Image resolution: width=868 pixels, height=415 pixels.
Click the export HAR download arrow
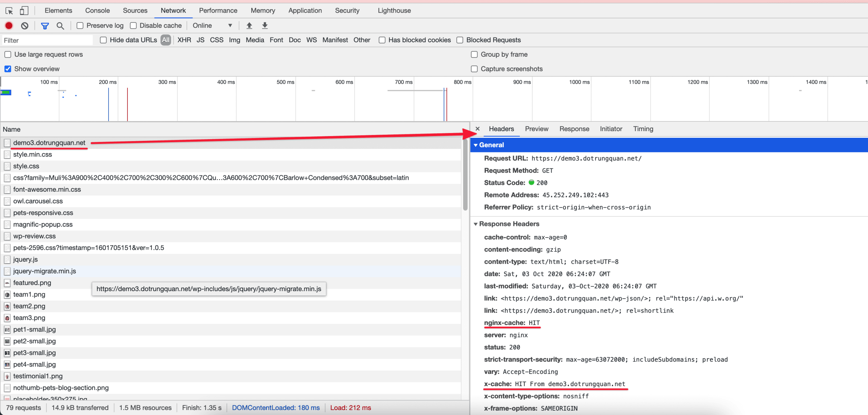coord(265,25)
